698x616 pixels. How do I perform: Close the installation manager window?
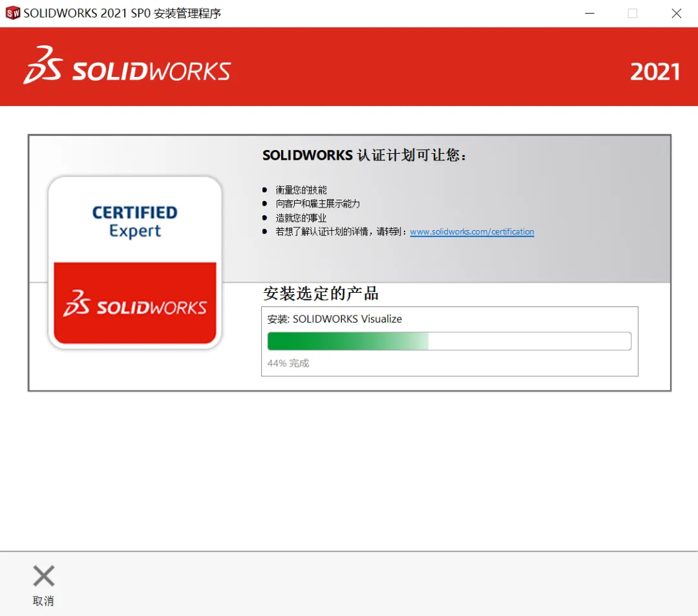click(x=676, y=14)
